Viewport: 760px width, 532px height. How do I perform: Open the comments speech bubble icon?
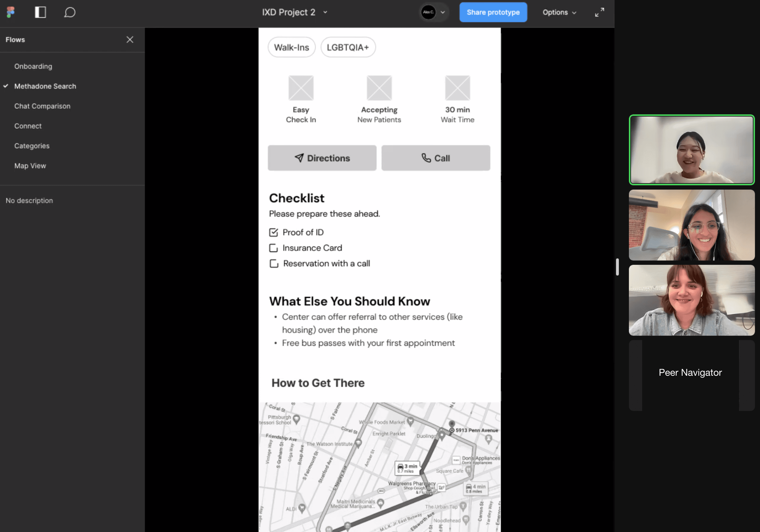tap(70, 12)
